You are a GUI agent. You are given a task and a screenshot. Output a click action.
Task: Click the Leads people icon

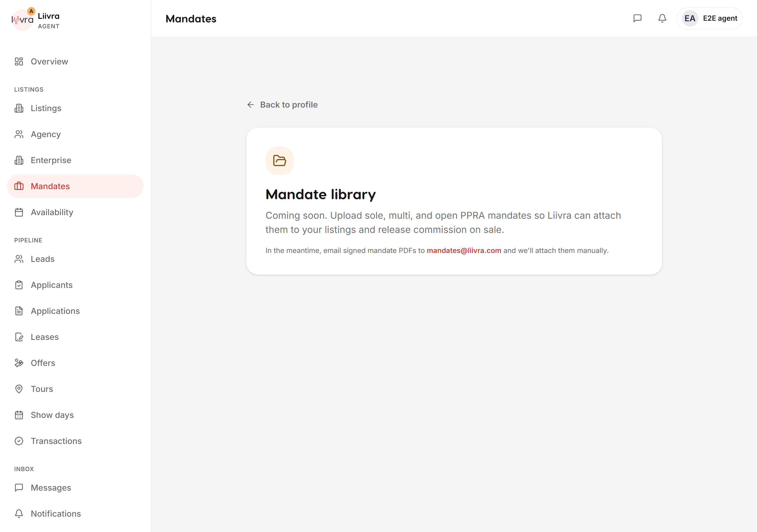19,259
